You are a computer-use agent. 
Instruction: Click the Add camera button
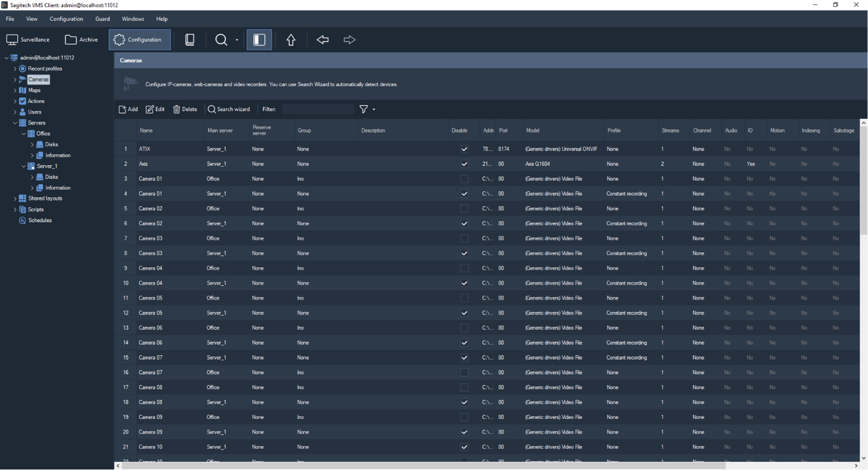pos(128,109)
